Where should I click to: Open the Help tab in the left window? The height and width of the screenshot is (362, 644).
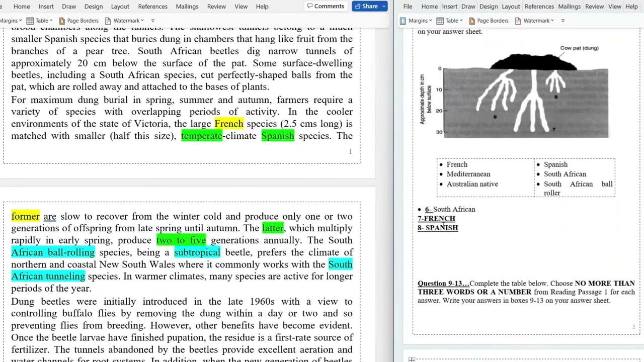[262, 6]
